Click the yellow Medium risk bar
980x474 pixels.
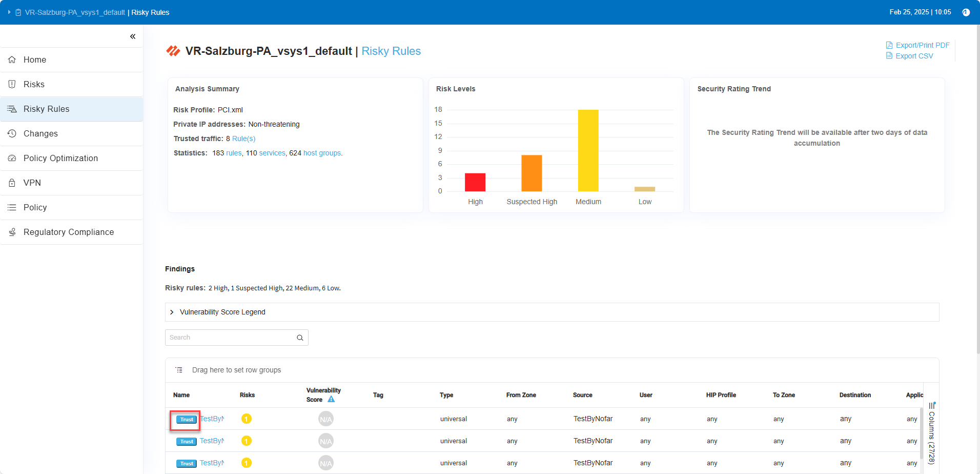pos(588,150)
